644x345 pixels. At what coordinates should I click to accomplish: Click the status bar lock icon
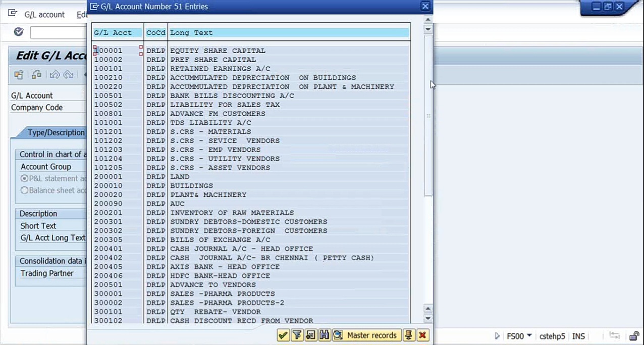click(634, 336)
